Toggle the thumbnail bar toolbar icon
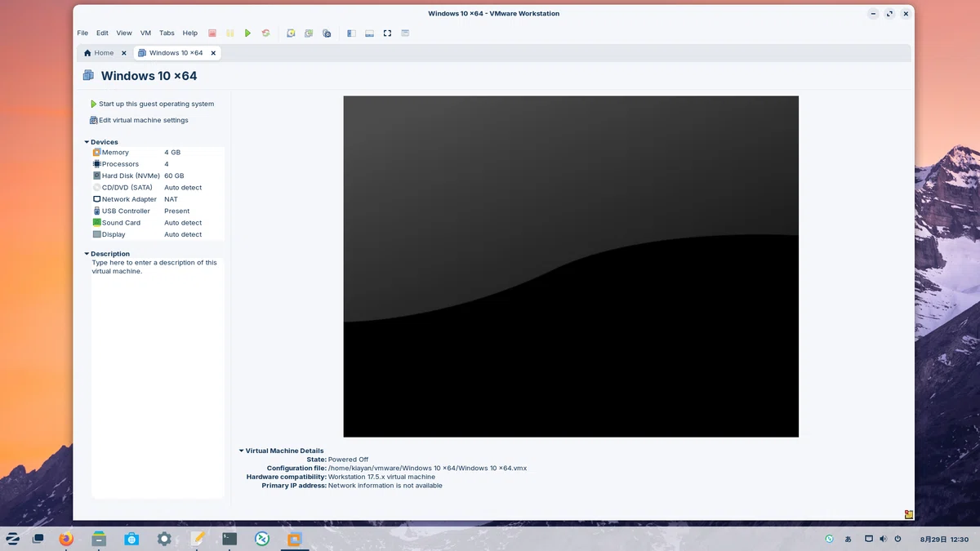The image size is (980, 551). 369,33
